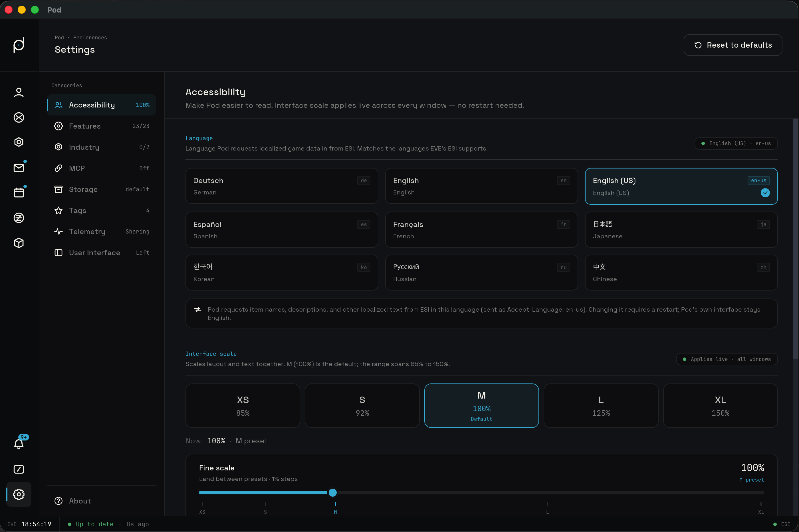Click the Pod logo in sidebar
799x532 pixels.
point(19,45)
